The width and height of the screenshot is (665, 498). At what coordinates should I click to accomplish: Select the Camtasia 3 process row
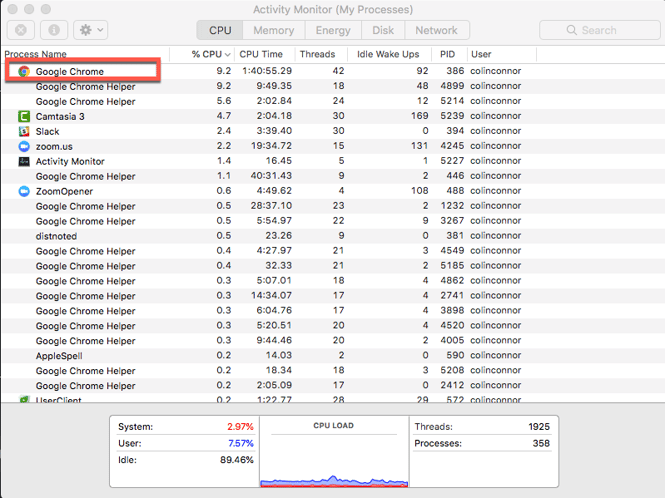(332, 116)
